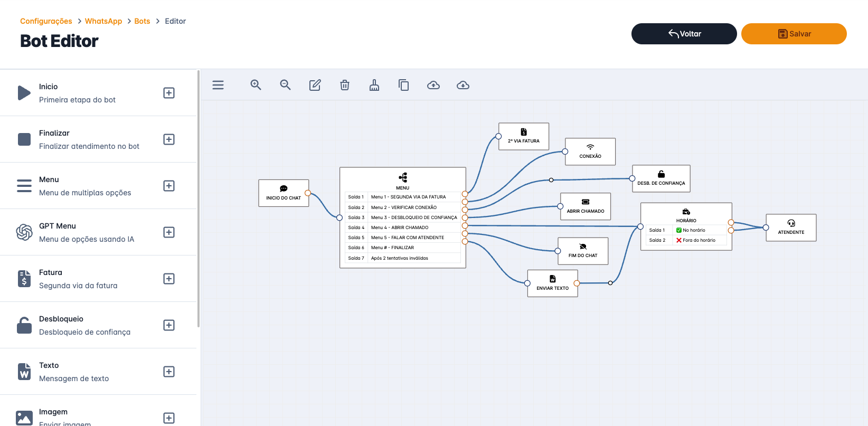The image size is (868, 426).
Task: Save the bot with Salvar button
Action: (794, 34)
